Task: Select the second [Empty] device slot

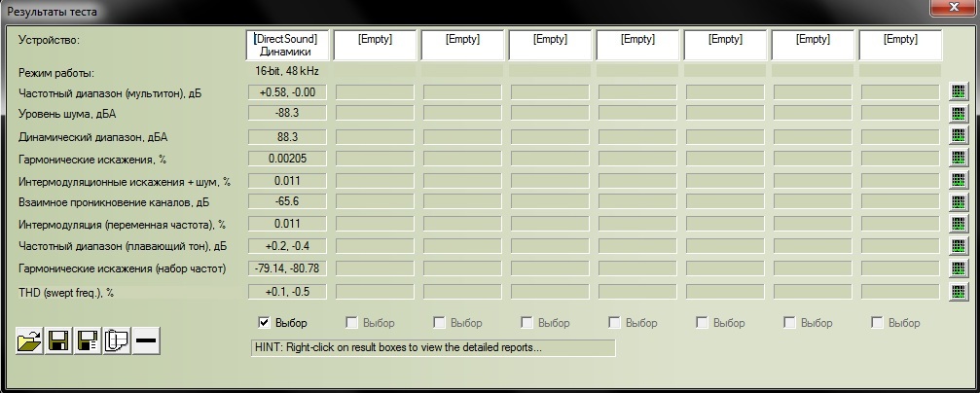Action: tap(462, 46)
